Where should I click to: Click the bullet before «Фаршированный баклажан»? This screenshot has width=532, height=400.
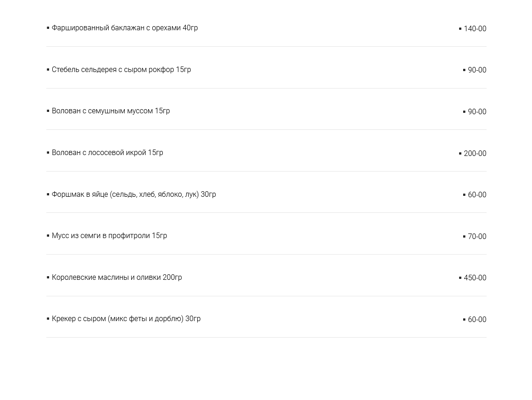(48, 28)
